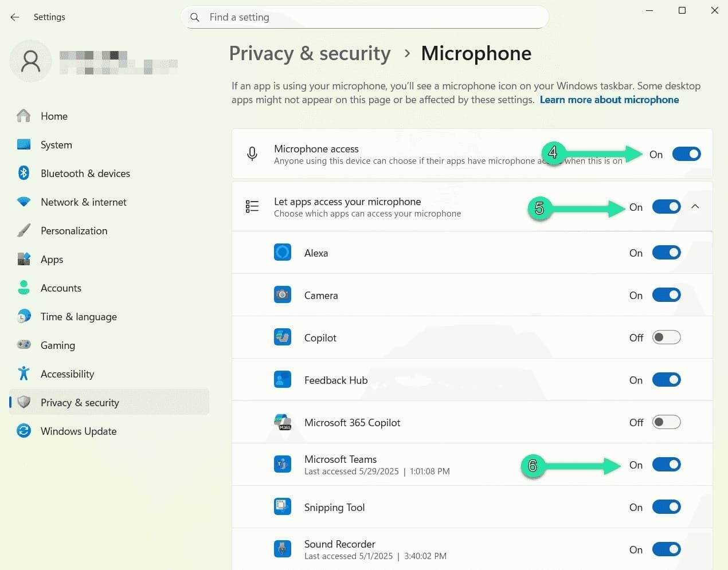Screen dimensions: 728x570
Task: Click the Alexa app icon
Action: click(282, 252)
